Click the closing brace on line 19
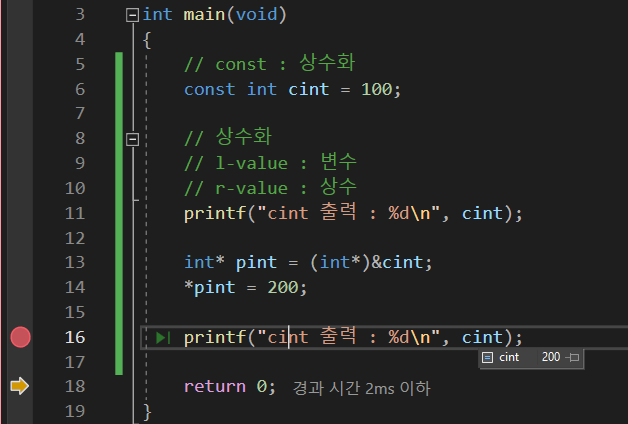The image size is (628, 424). (147, 412)
